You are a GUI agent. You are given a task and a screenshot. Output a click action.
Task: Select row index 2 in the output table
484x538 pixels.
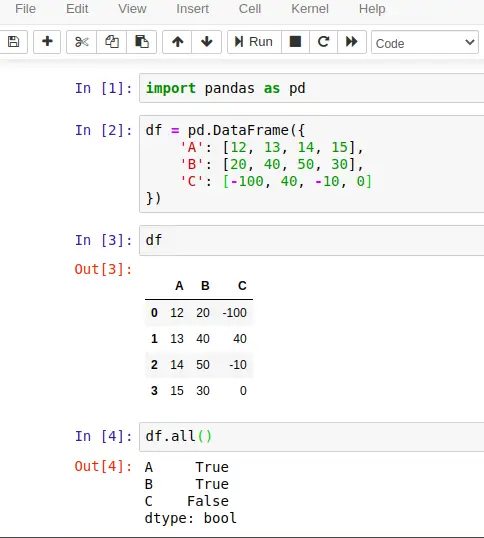click(154, 364)
